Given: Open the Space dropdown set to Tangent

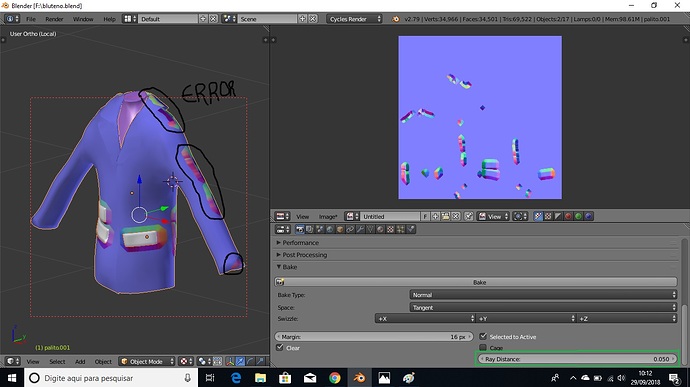Looking at the screenshot, I should pos(543,307).
